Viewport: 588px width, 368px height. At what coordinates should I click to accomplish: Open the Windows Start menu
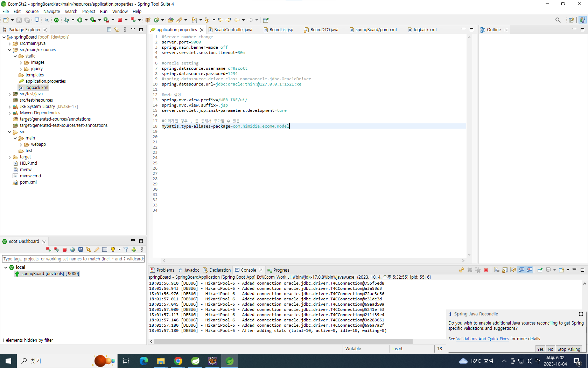click(8, 361)
